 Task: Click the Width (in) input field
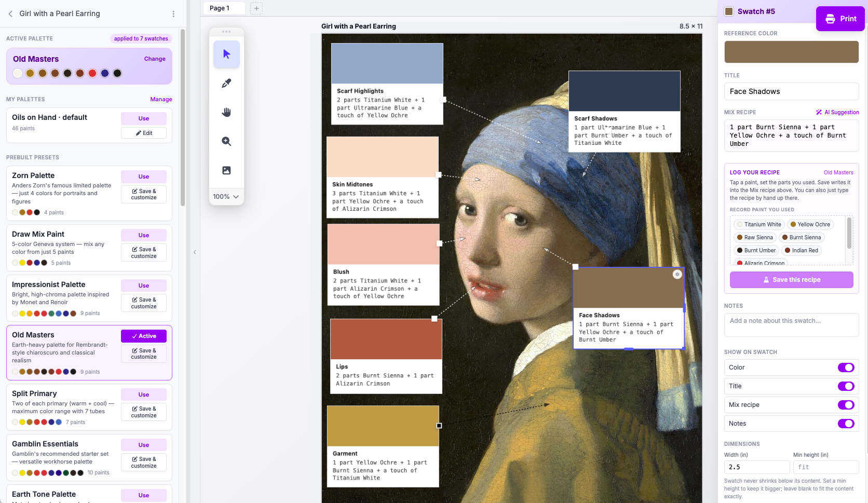pyautogui.click(x=757, y=467)
